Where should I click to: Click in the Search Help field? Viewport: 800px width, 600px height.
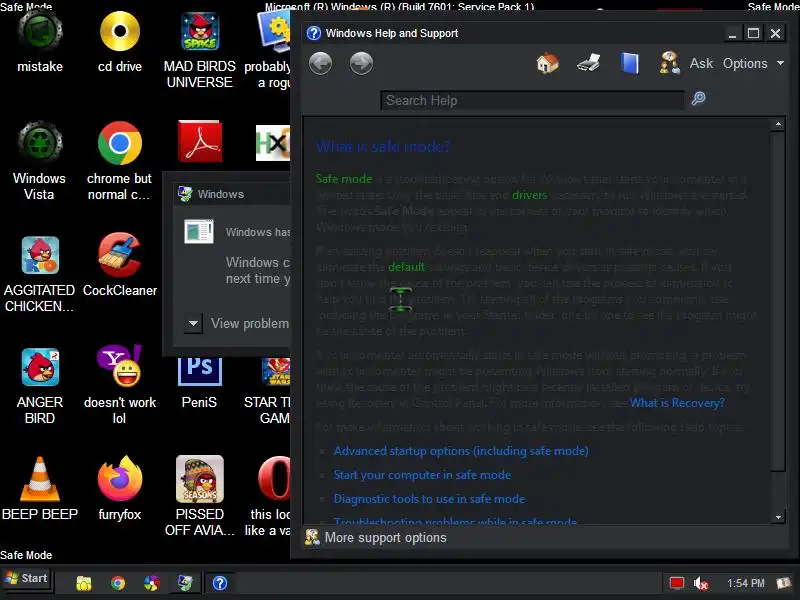tap(532, 101)
